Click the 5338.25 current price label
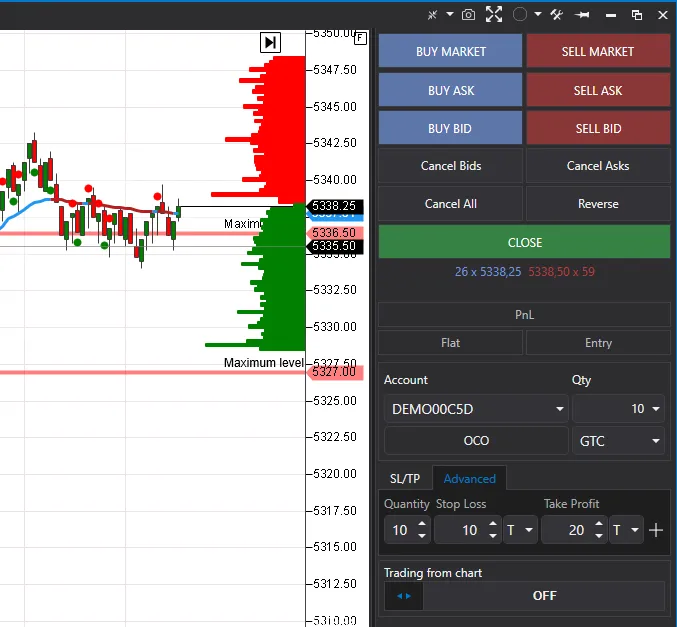Screen dimensions: 677x627 [334, 206]
